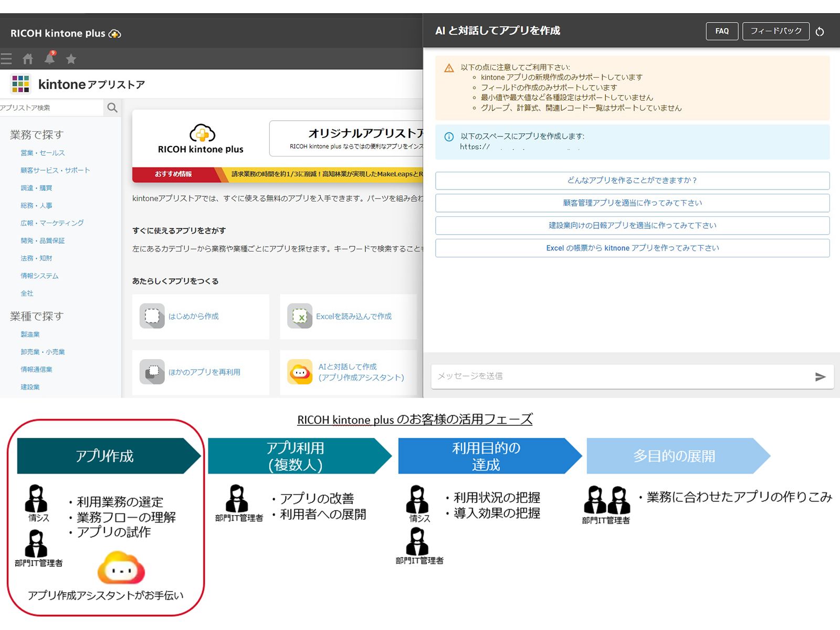This screenshot has height=630, width=840.
Task: Open 製造業 industry category link
Action: click(x=30, y=334)
